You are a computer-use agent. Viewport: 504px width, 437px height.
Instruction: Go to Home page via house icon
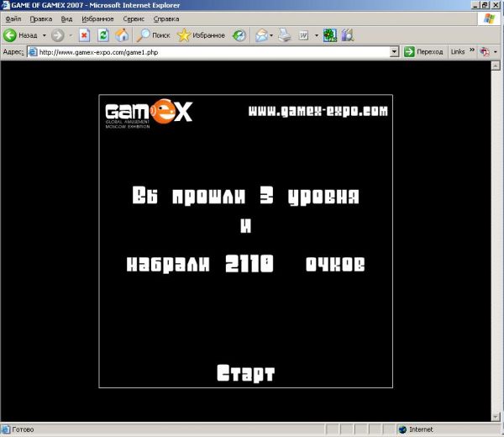(x=122, y=35)
